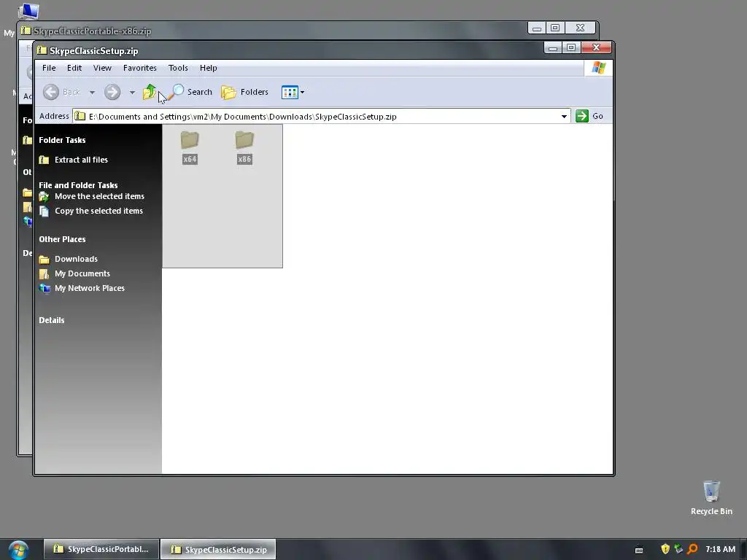The width and height of the screenshot is (747, 560).
Task: Open the Views dropdown button
Action: coord(293,92)
